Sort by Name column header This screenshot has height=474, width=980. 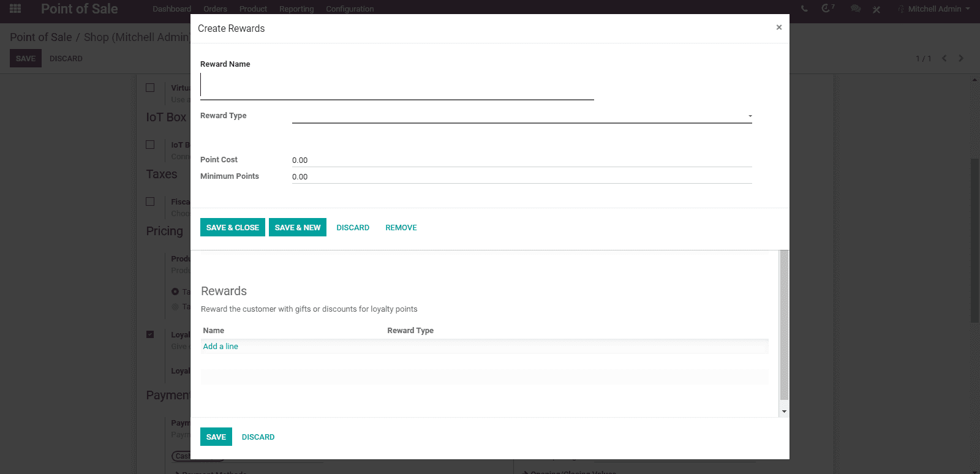pos(214,330)
